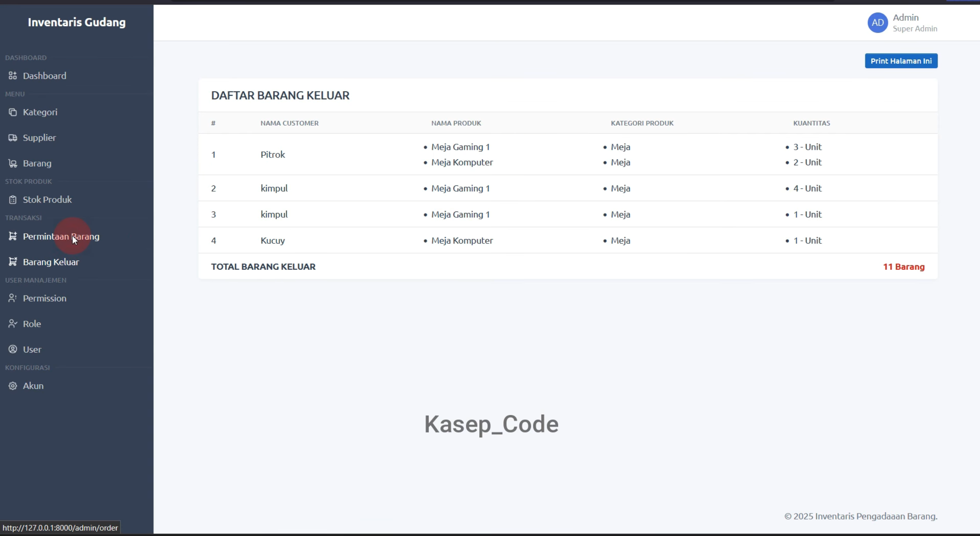The width and height of the screenshot is (980, 536).
Task: Click Print Halaman Ini button
Action: tap(901, 61)
